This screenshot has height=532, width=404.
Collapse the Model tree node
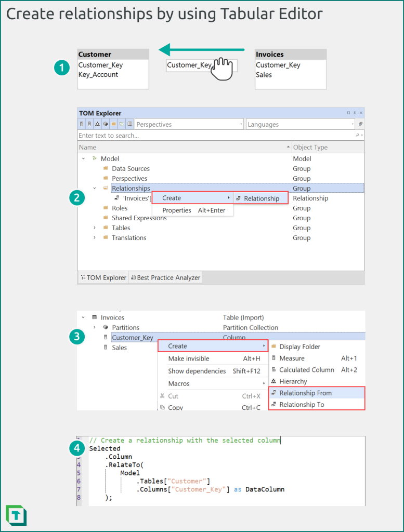[x=84, y=158]
